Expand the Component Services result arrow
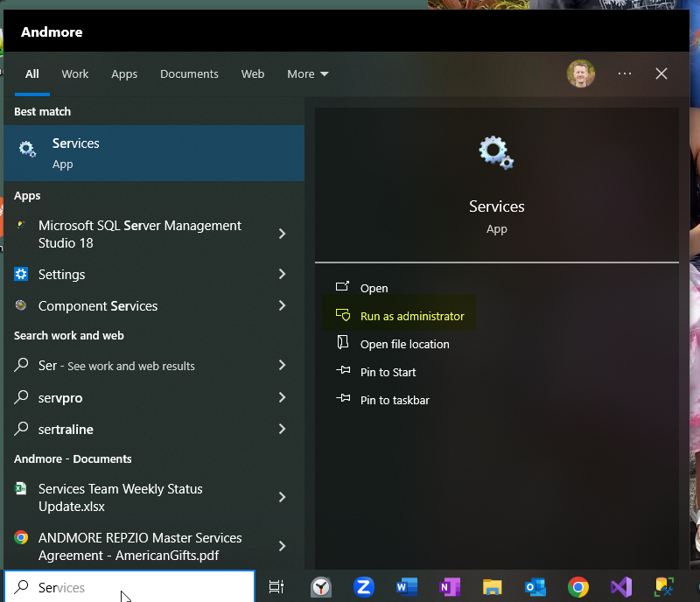 click(x=282, y=305)
